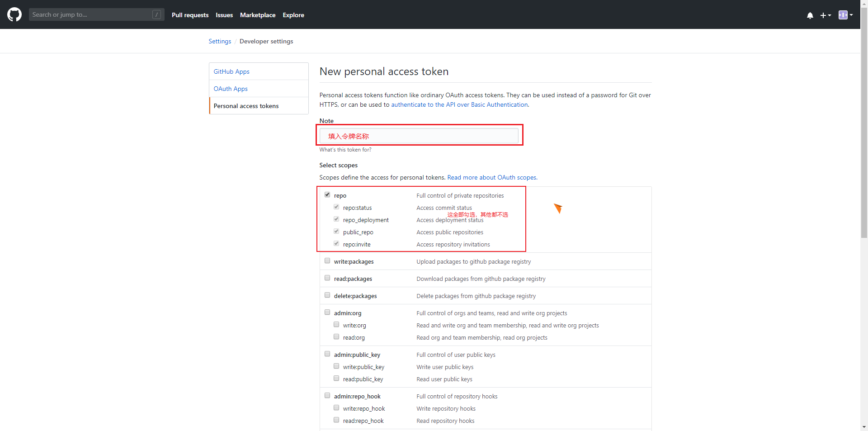Image resolution: width=868 pixels, height=431 pixels.
Task: Uncheck the repo:status checkbox
Action: click(x=336, y=207)
